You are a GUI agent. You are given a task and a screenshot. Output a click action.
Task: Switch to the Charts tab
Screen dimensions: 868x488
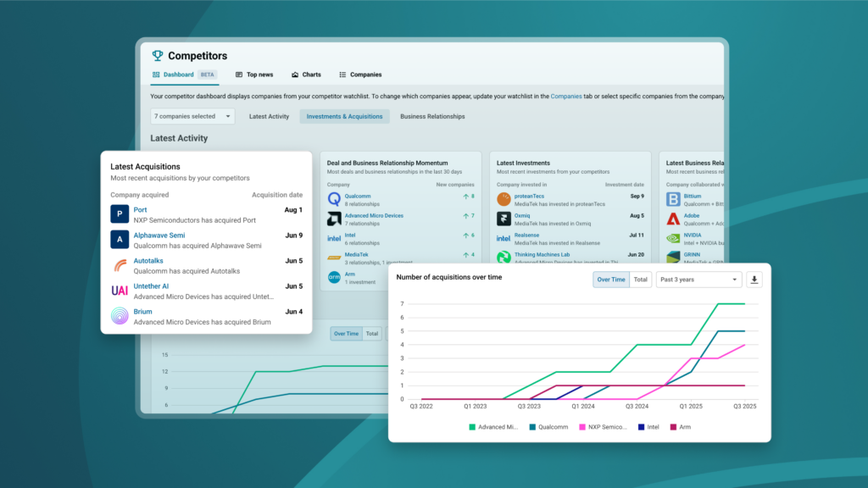tap(306, 75)
